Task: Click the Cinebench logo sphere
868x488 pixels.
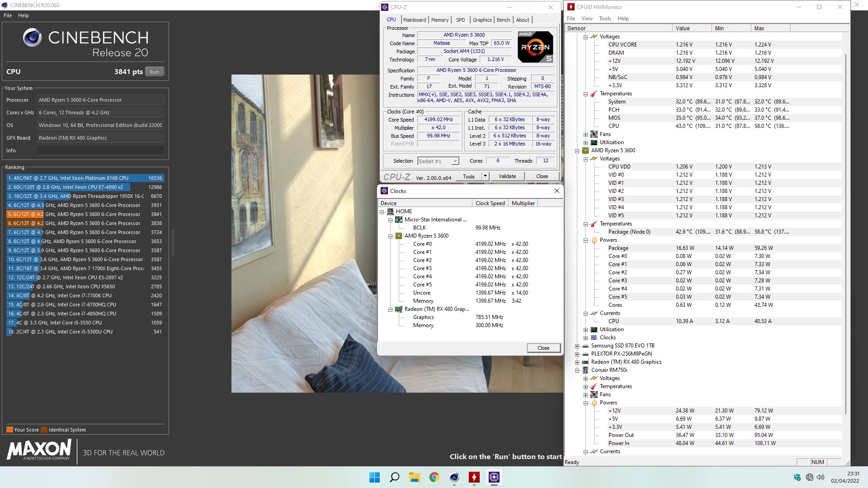Action: coord(32,38)
